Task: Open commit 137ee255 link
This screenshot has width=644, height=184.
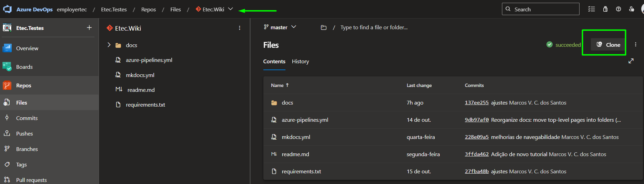Action: [x=476, y=102]
